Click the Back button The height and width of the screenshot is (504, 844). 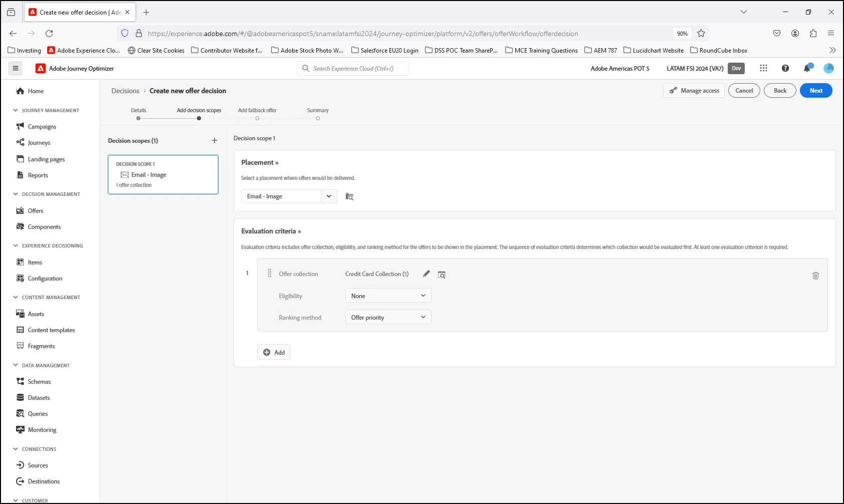tap(780, 91)
